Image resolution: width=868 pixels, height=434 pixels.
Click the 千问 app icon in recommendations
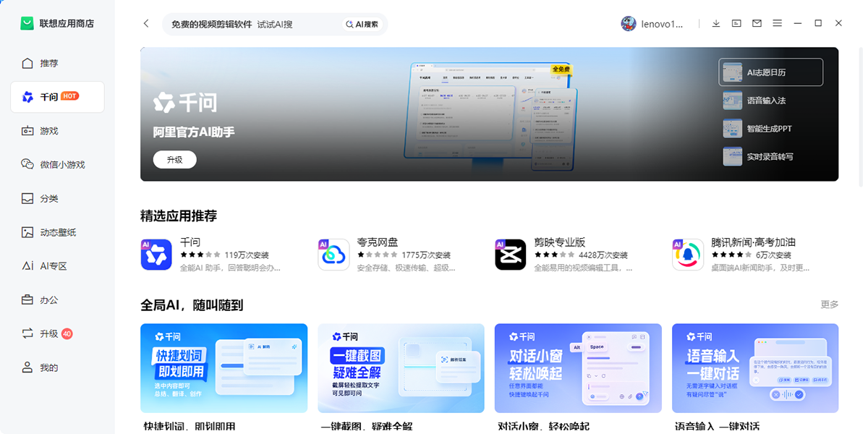click(x=156, y=255)
